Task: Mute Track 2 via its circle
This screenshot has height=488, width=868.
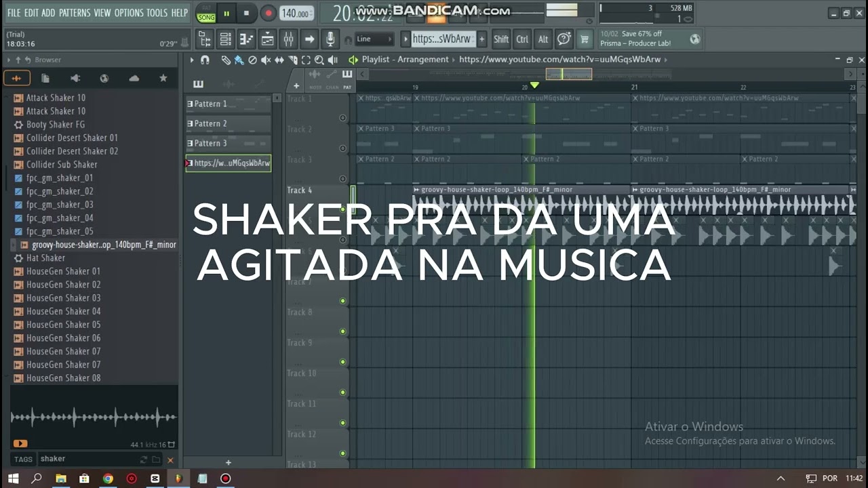Action: 342,148
